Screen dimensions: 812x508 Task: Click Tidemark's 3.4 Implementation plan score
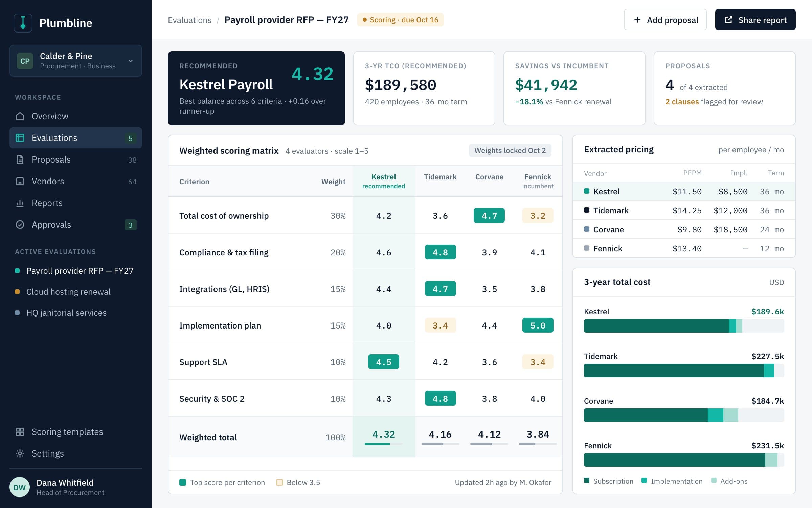440,325
